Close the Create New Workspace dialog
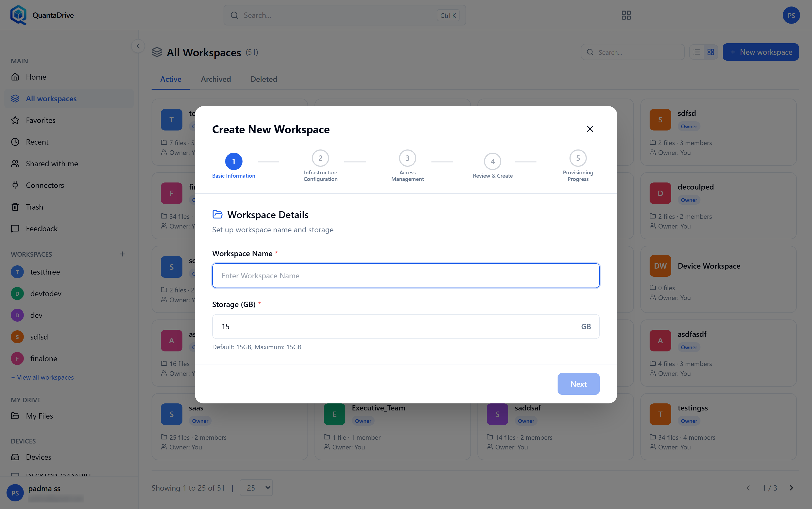Viewport: 812px width, 509px height. coord(590,129)
